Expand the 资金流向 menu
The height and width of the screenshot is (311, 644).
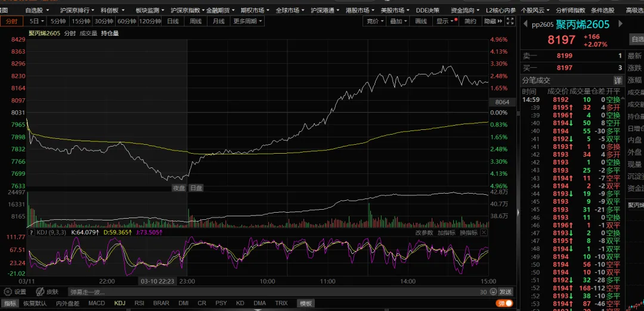pos(465,10)
